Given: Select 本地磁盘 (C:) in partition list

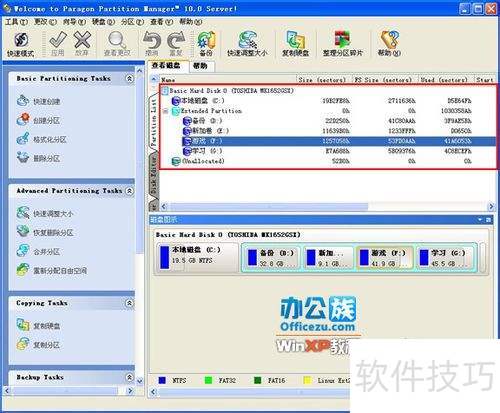Looking at the screenshot, I should click(328, 101).
